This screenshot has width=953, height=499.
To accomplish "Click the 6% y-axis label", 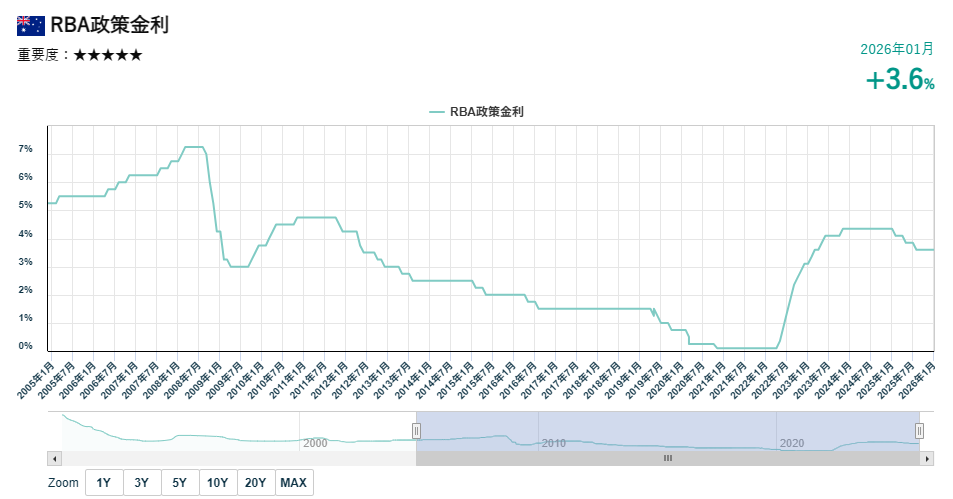I will coord(26,177).
